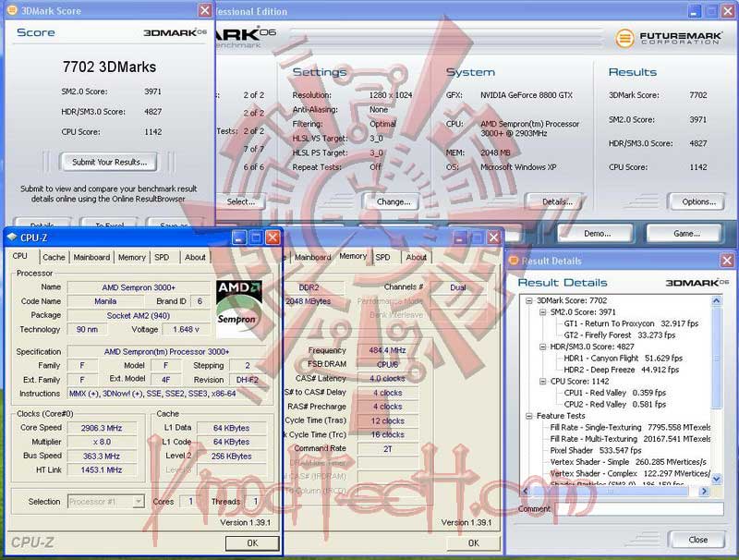Open Mainboard tab in front CPU-Z
Screen dimensions: 739x560
(91, 258)
